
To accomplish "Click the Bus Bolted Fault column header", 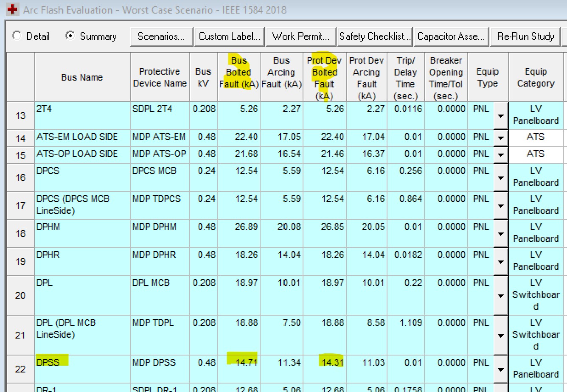I will (239, 77).
